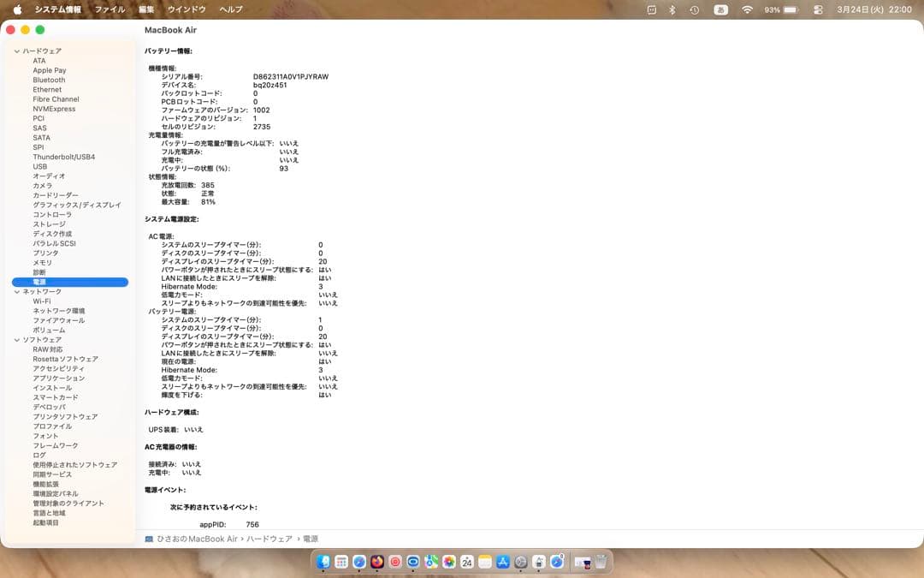Screen dimensions: 924x578
Task: Collapse the ハードウェア section
Action: pos(17,51)
